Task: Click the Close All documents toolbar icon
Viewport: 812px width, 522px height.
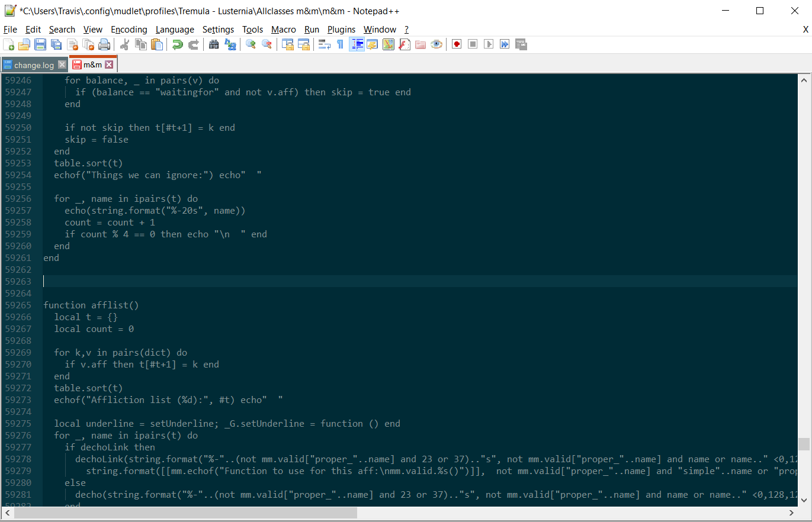Action: click(x=88, y=44)
